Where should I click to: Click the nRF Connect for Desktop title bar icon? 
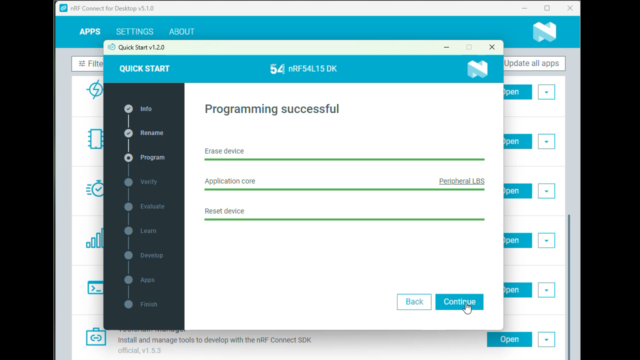(x=63, y=8)
